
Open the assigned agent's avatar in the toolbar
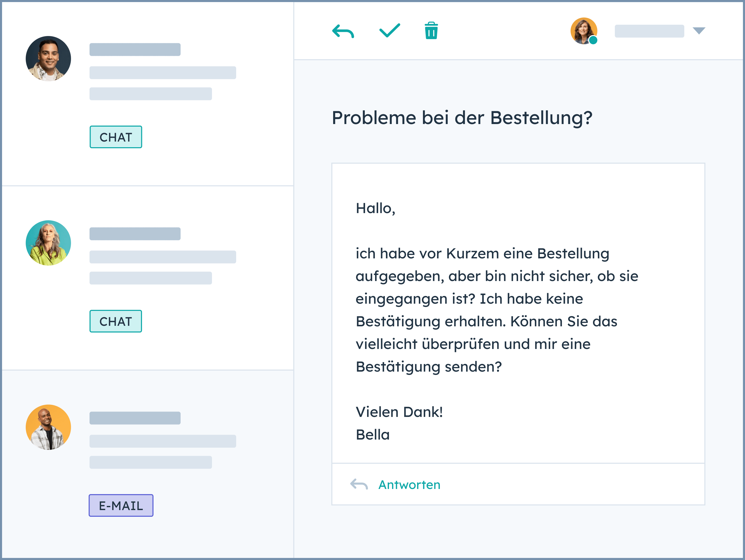[584, 31]
